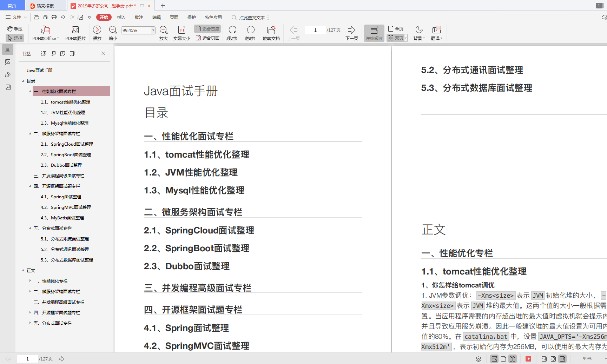Viewport: 607px width, 364px height.
Task: Delete bookmark icon in bookmarks panel
Action: (x=72, y=53)
